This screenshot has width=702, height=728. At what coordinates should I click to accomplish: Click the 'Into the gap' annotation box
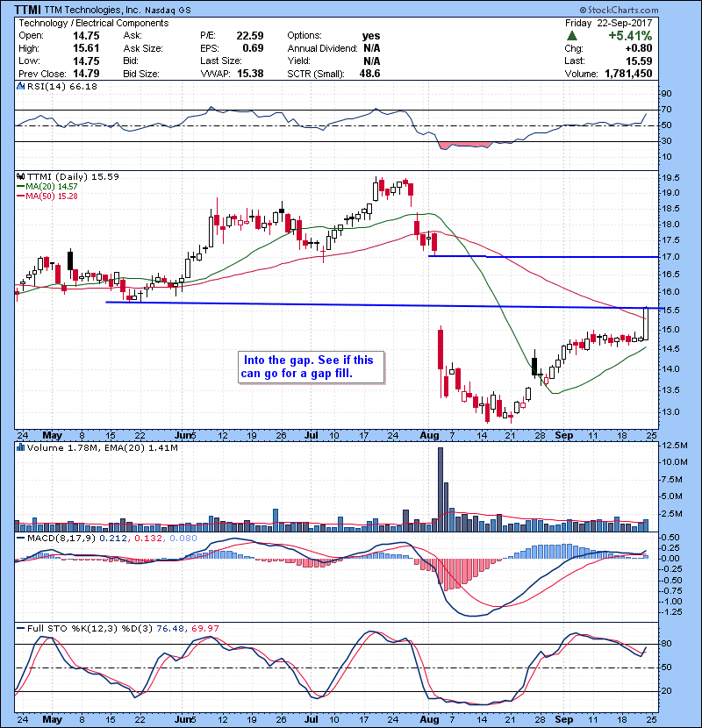tap(311, 367)
